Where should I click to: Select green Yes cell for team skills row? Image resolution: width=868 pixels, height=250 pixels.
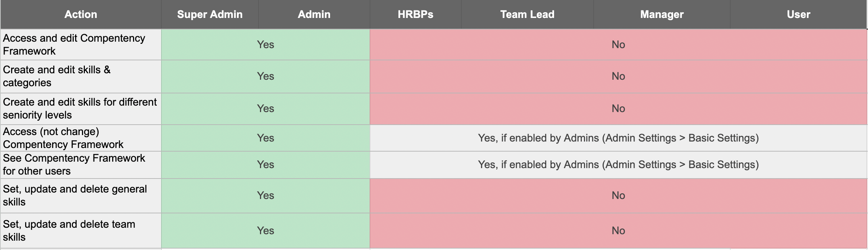coord(266,231)
